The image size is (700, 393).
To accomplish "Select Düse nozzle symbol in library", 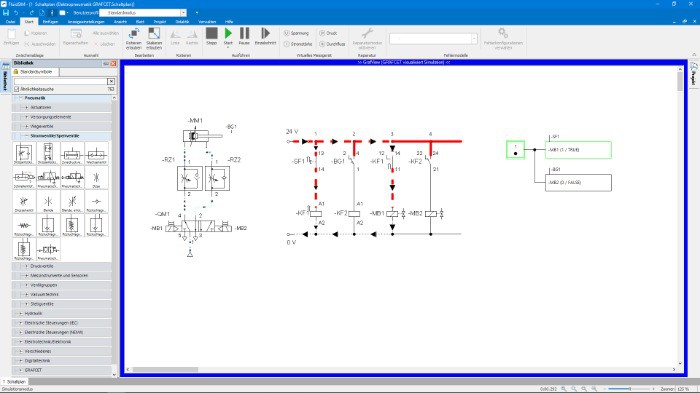I will (x=96, y=178).
